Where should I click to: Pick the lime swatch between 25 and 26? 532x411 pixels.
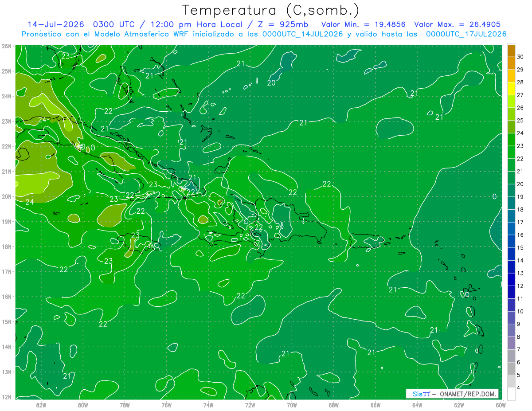pos(511,114)
